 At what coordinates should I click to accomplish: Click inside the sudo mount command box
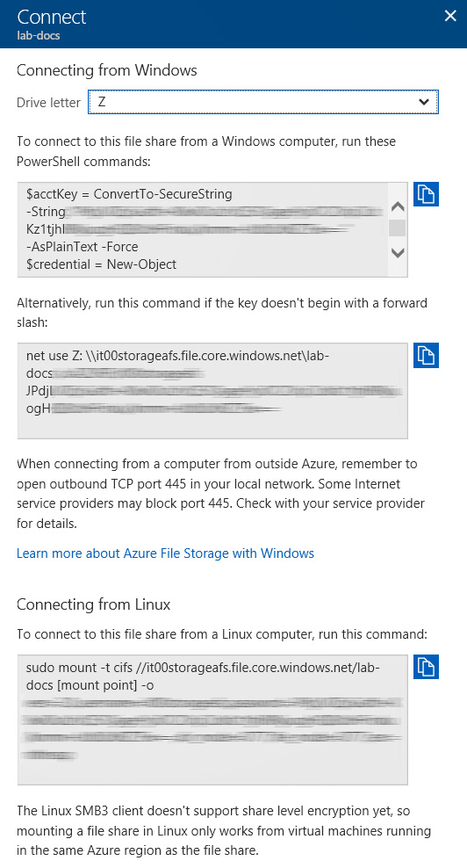pyautogui.click(x=212, y=720)
